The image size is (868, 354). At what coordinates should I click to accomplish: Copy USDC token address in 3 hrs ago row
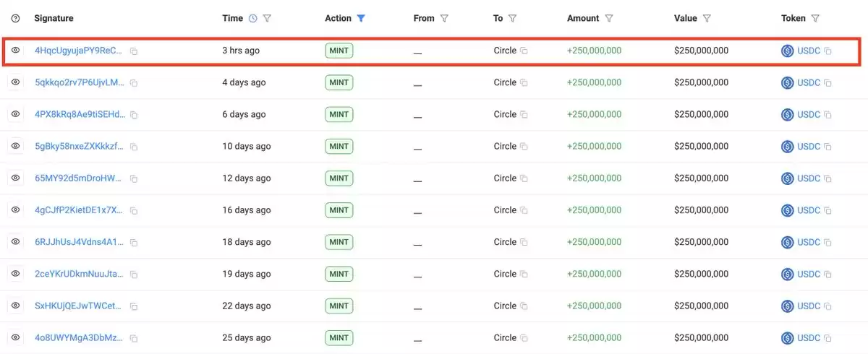[x=827, y=51]
